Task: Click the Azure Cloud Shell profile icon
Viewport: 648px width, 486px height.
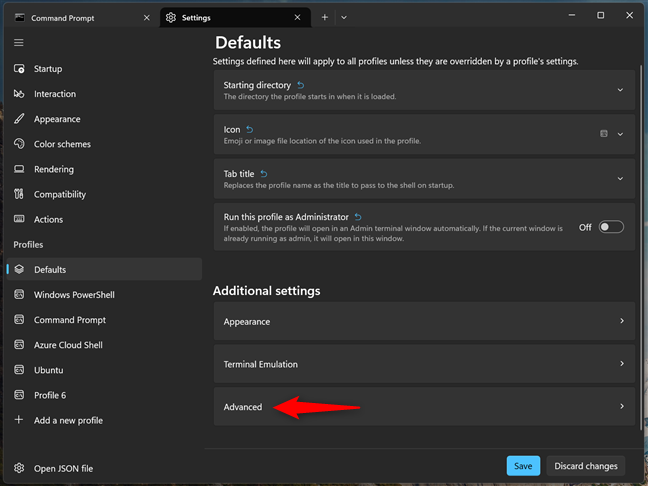Action: pyautogui.click(x=19, y=345)
